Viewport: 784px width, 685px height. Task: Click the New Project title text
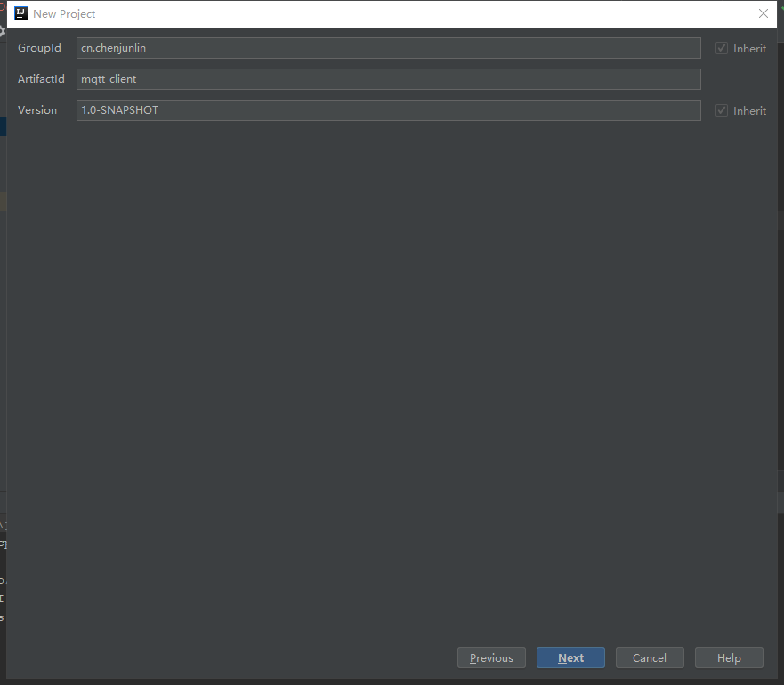pos(64,14)
